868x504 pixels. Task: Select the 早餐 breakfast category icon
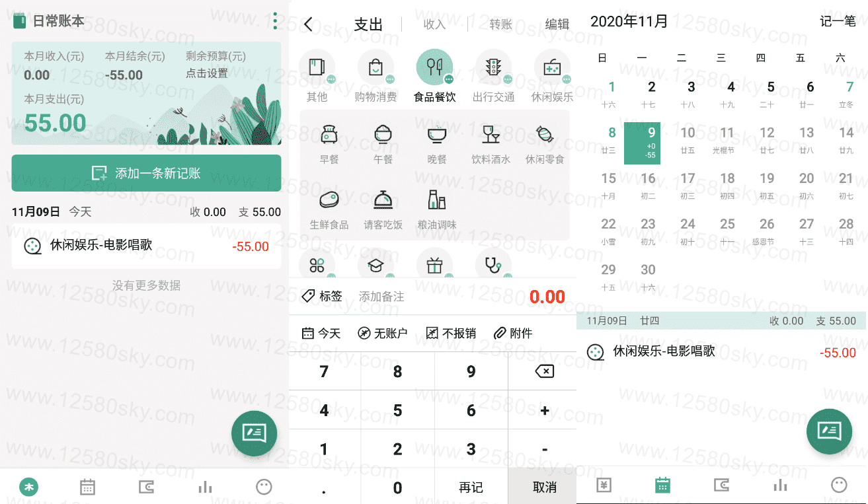tap(329, 135)
